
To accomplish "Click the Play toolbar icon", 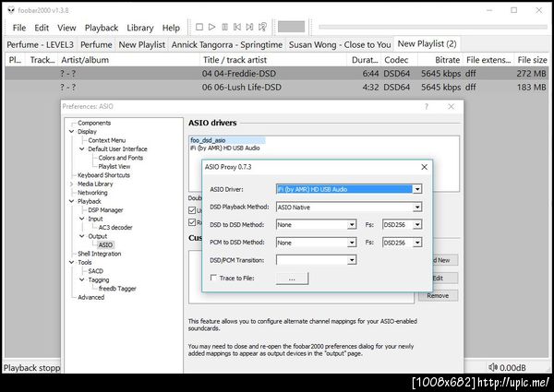I will (x=212, y=27).
